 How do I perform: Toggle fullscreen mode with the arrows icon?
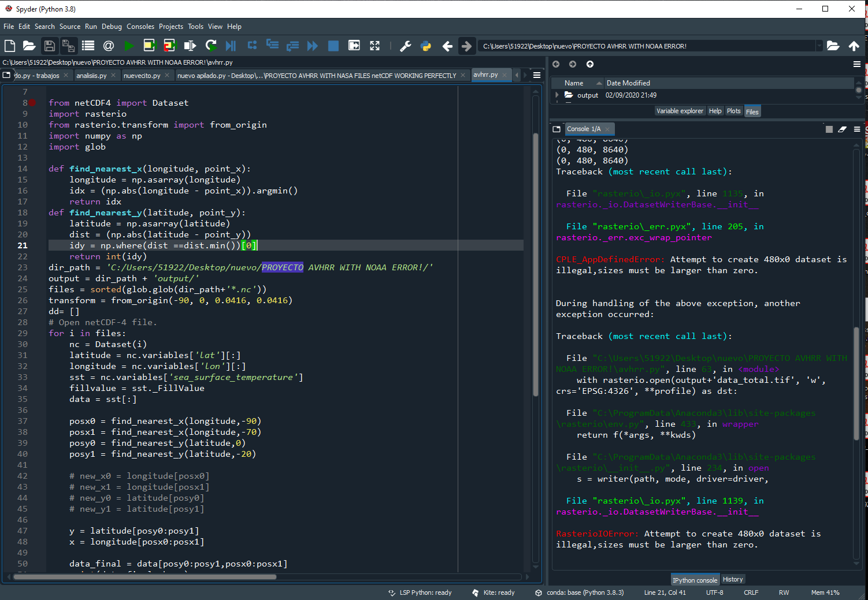point(375,46)
